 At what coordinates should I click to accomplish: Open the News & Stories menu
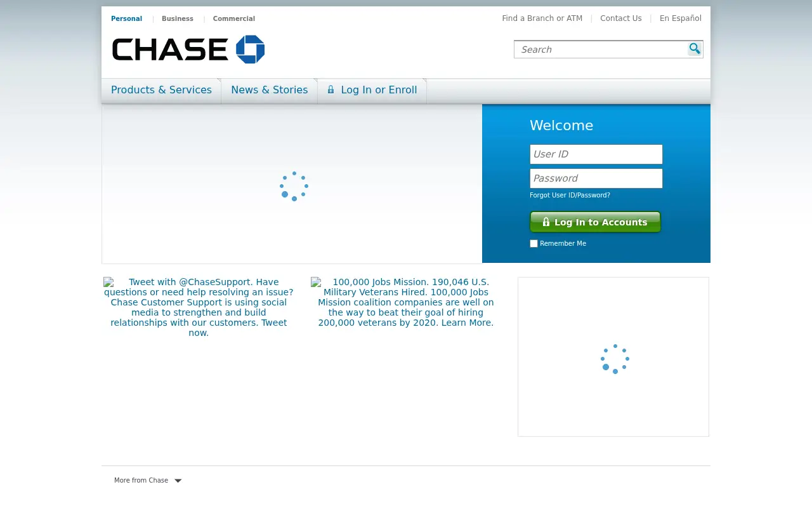(269, 90)
